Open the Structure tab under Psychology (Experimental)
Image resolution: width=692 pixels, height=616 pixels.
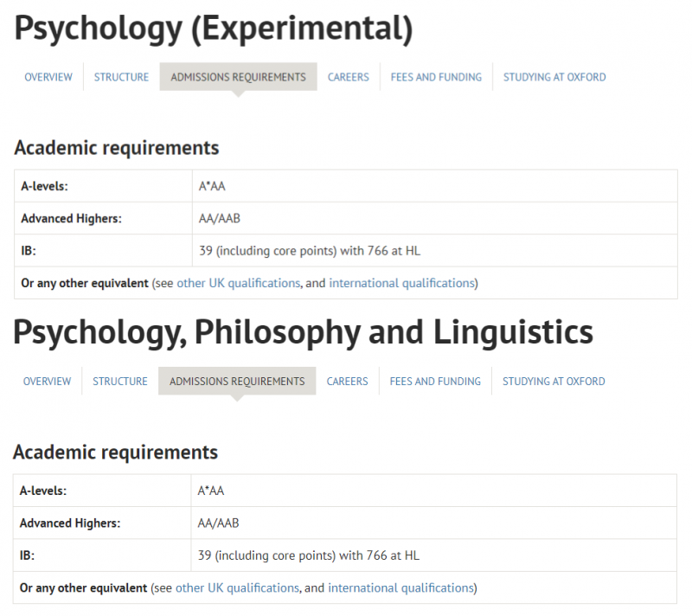(x=121, y=77)
